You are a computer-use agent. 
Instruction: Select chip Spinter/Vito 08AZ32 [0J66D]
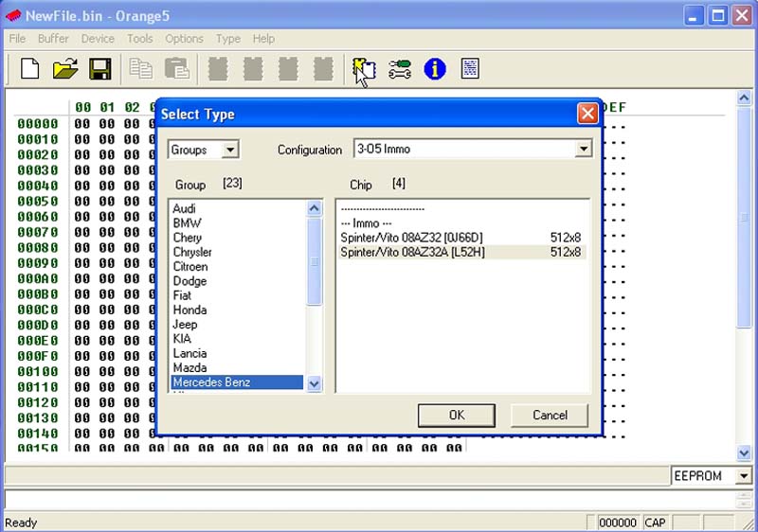tap(462, 238)
